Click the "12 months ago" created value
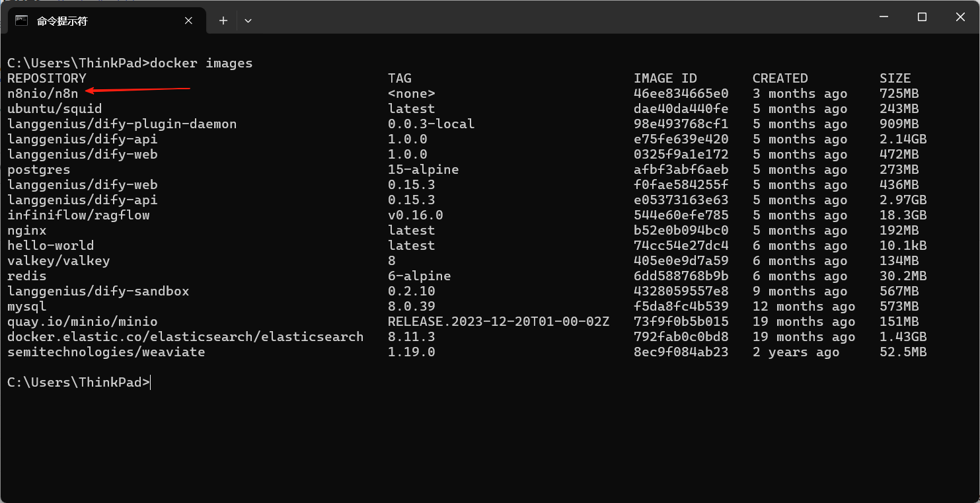The height and width of the screenshot is (503, 980). point(804,307)
